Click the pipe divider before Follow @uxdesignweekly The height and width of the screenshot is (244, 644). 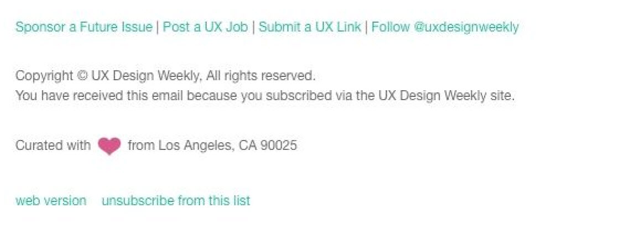click(366, 27)
